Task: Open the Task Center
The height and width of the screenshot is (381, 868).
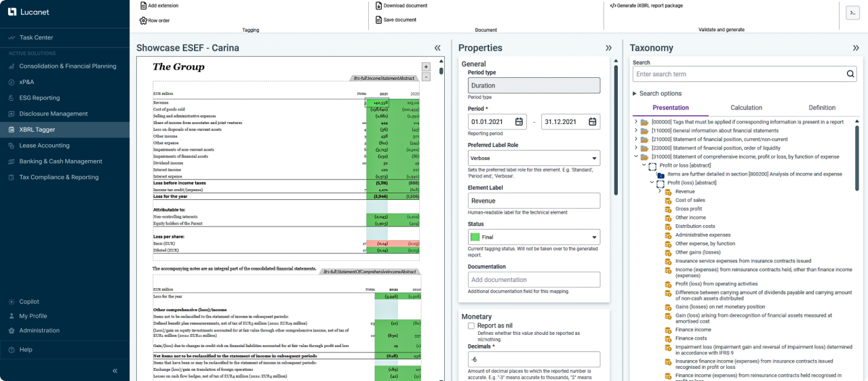Action: [35, 37]
